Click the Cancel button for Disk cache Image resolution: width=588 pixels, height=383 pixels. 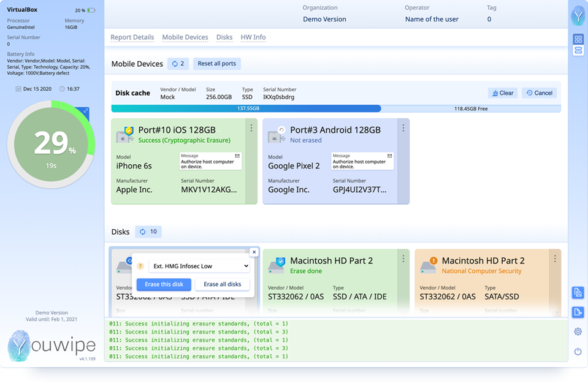(x=539, y=93)
